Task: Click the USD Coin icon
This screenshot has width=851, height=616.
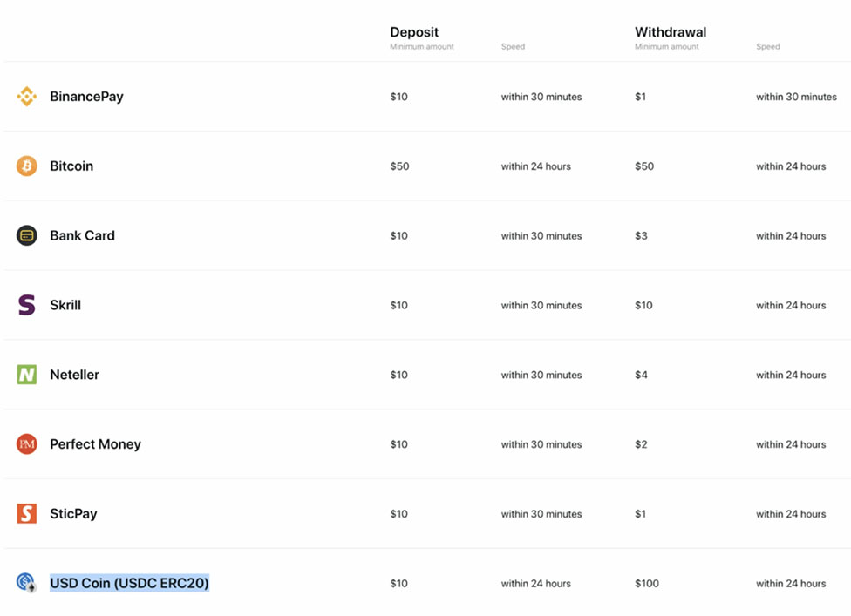Action: tap(27, 583)
